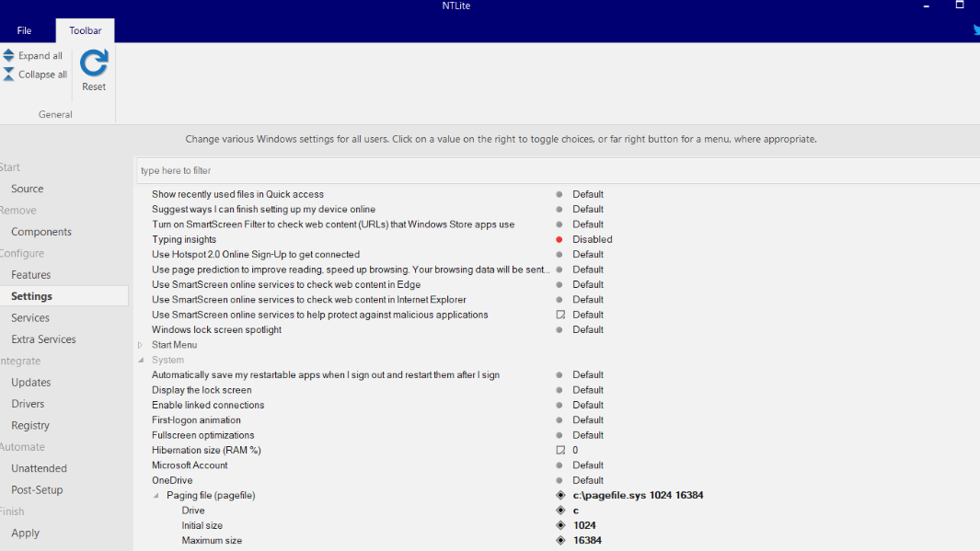Screen dimensions: 980x551
Task: Click the Collapse all button label
Action: tap(42, 75)
